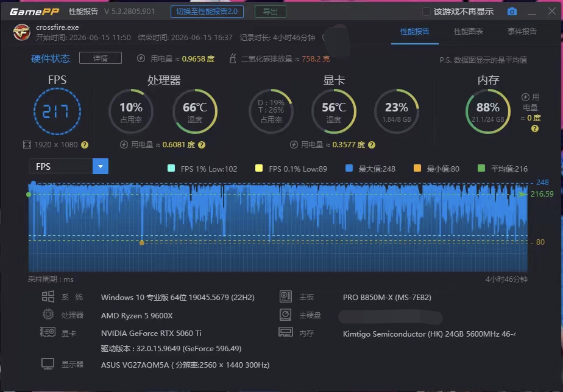
Task: Click the memory 88% 21.1/24 GB gauge
Action: point(487,111)
